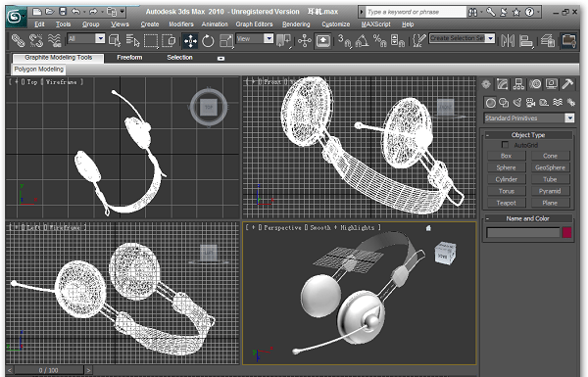Open the 3ds Max application menu logo button

16,17
